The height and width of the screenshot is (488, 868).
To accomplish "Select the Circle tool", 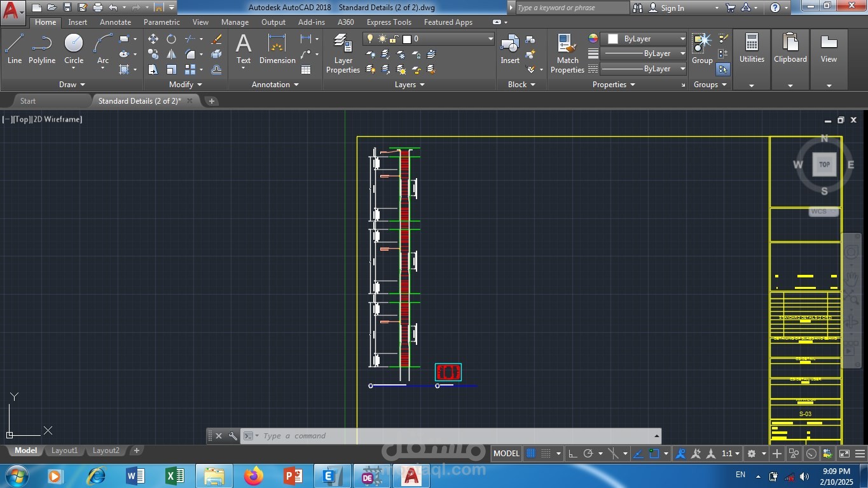I will 74,50.
